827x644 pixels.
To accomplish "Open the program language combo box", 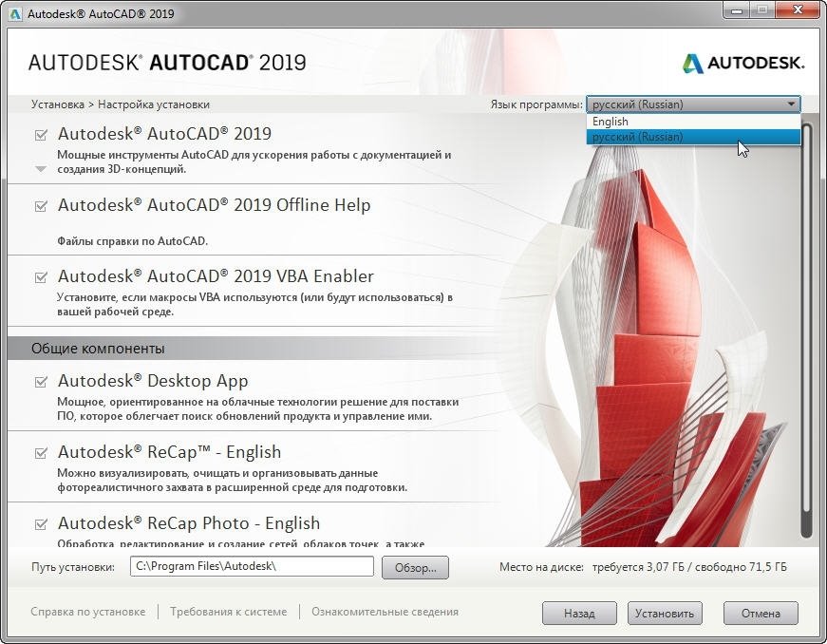I will (693, 104).
